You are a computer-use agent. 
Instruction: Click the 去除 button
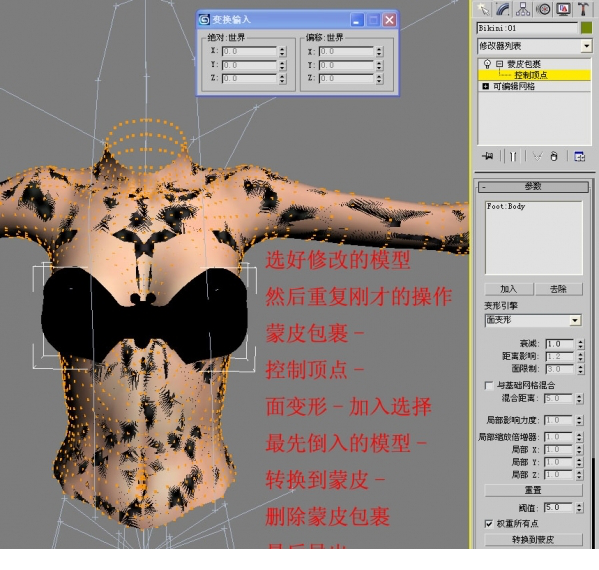[x=558, y=289]
